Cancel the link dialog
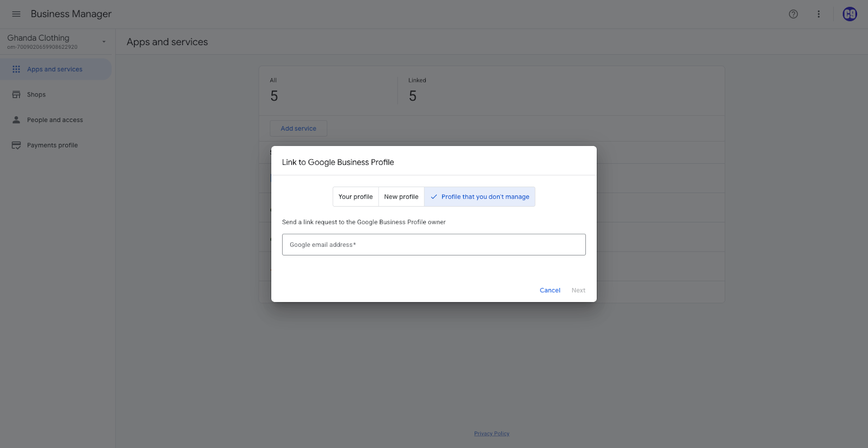This screenshot has width=868, height=448. click(x=550, y=290)
